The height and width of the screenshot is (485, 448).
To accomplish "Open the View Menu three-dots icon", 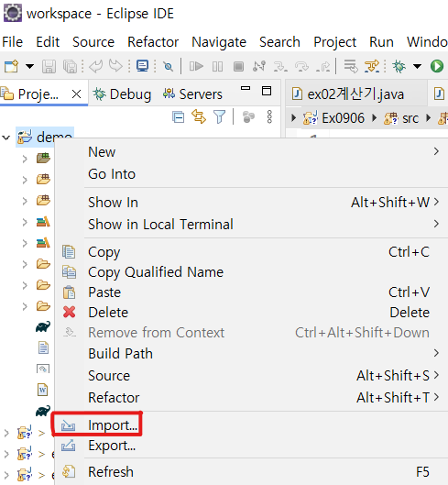I will point(269,117).
